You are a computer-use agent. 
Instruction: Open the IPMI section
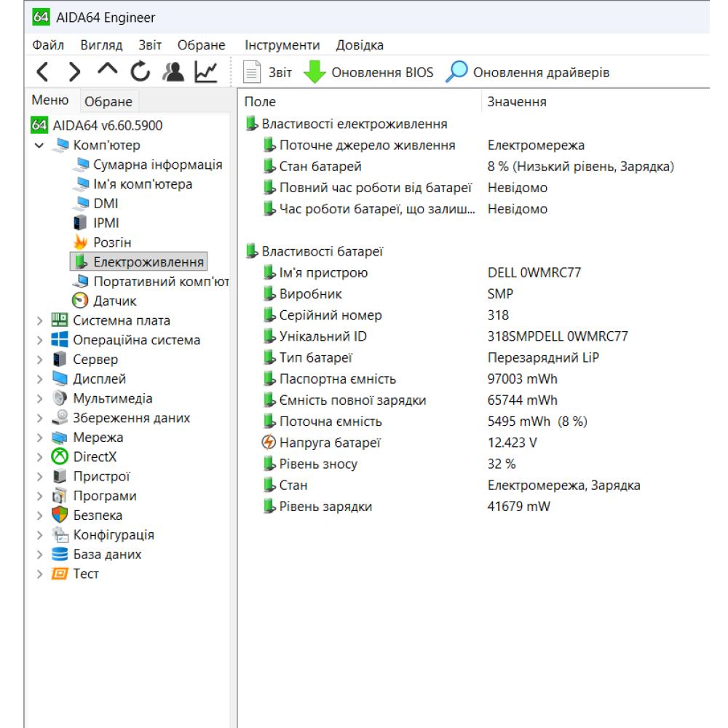coord(106,223)
